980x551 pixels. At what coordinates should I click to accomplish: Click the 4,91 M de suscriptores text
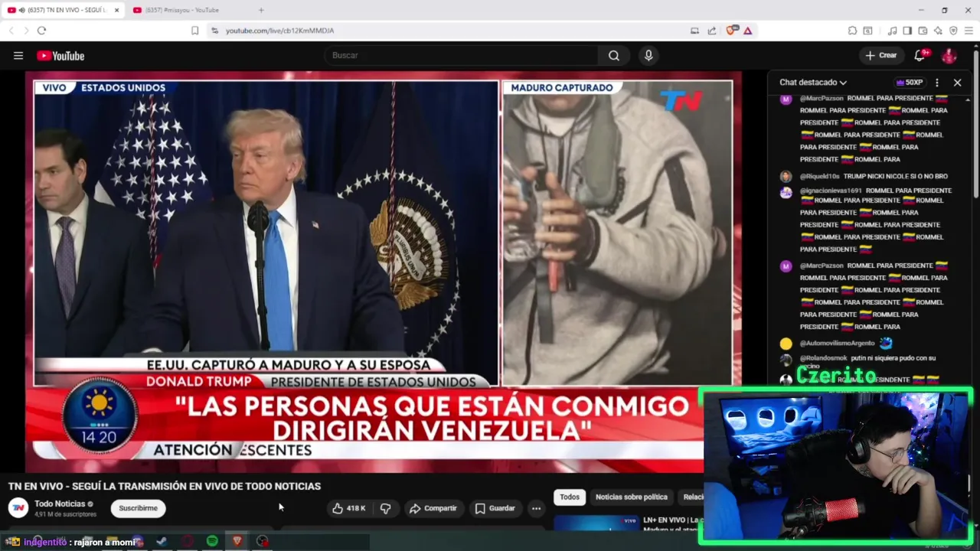65,515
